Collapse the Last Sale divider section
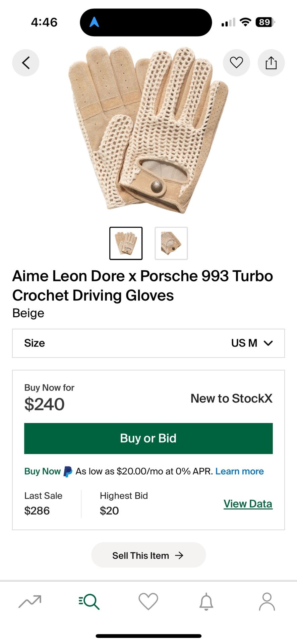Image resolution: width=297 pixels, height=644 pixels. (81, 503)
